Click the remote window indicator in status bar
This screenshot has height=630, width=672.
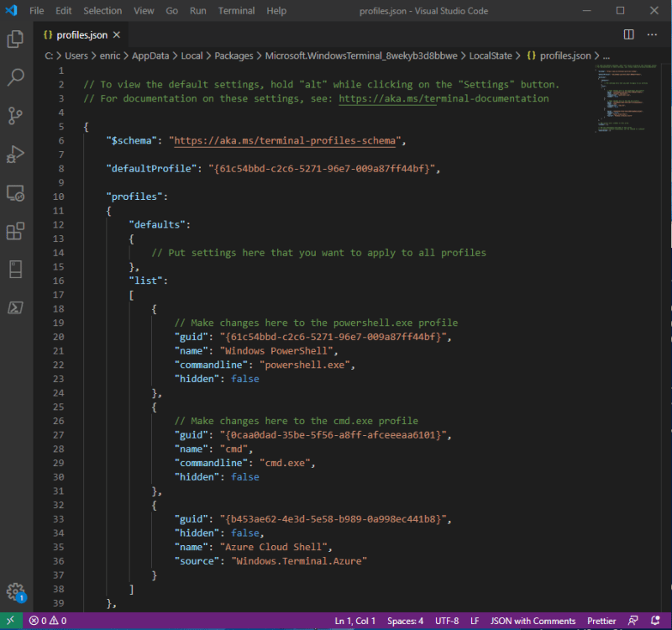point(10,621)
